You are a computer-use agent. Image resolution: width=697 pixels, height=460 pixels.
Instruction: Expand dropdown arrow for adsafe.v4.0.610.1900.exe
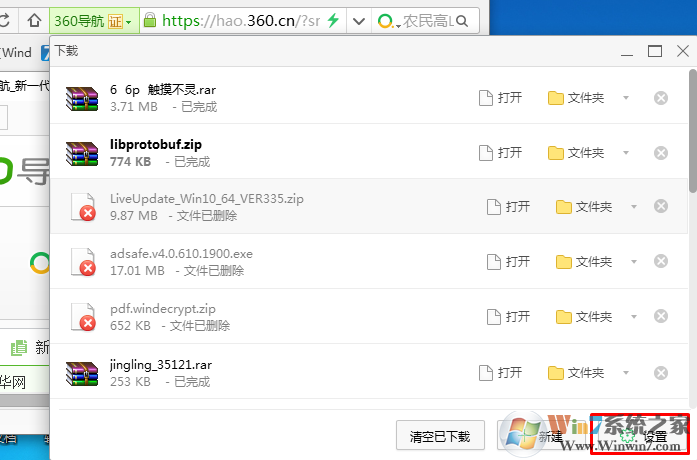(634, 262)
